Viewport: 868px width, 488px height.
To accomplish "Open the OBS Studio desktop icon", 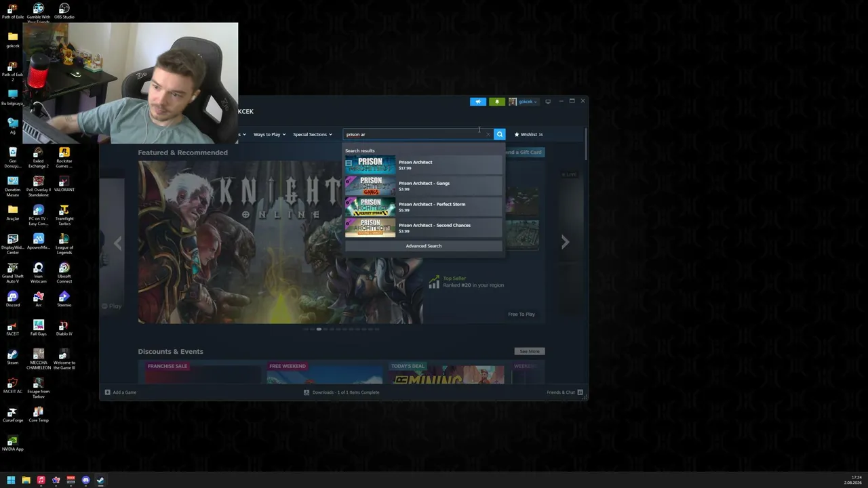I will (64, 10).
